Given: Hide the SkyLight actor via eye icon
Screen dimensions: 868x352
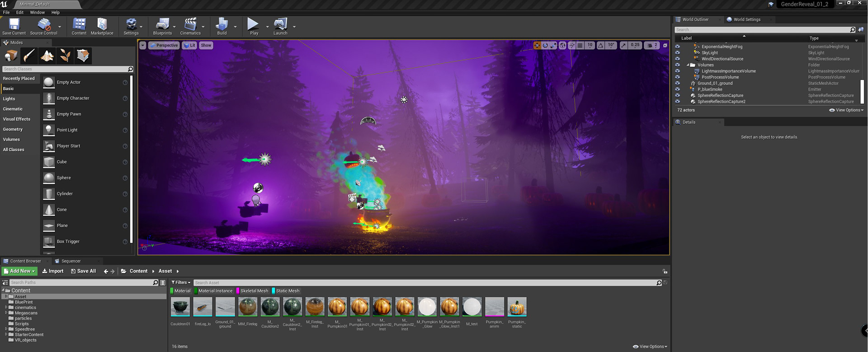Looking at the screenshot, I should coord(677,53).
